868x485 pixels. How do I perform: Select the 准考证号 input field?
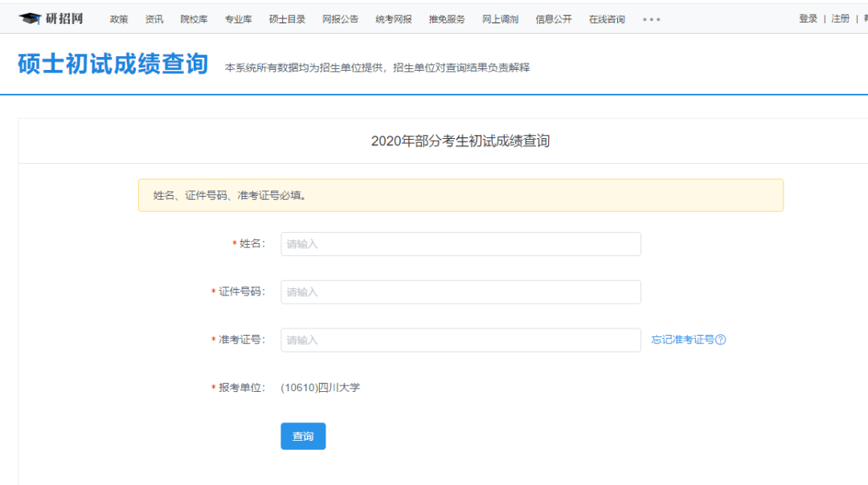tap(461, 340)
